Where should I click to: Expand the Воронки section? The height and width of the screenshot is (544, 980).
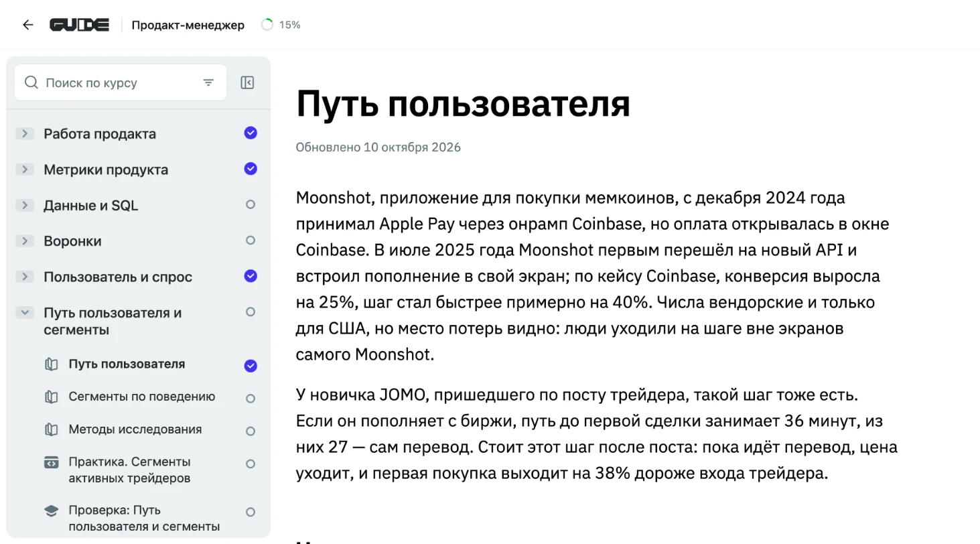click(25, 241)
